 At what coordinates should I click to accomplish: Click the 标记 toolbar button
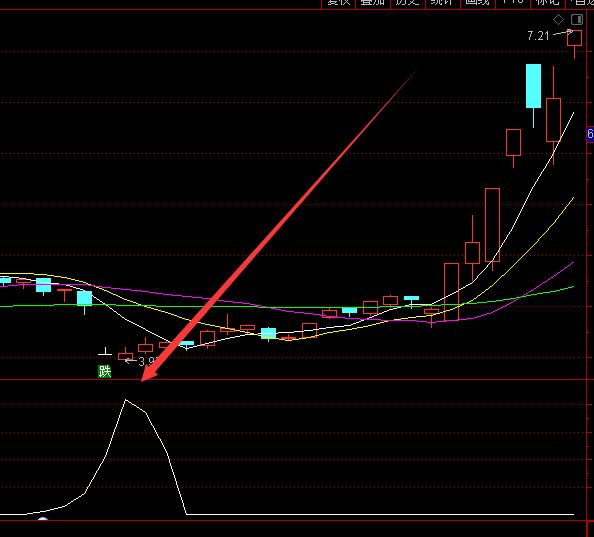click(x=547, y=2)
